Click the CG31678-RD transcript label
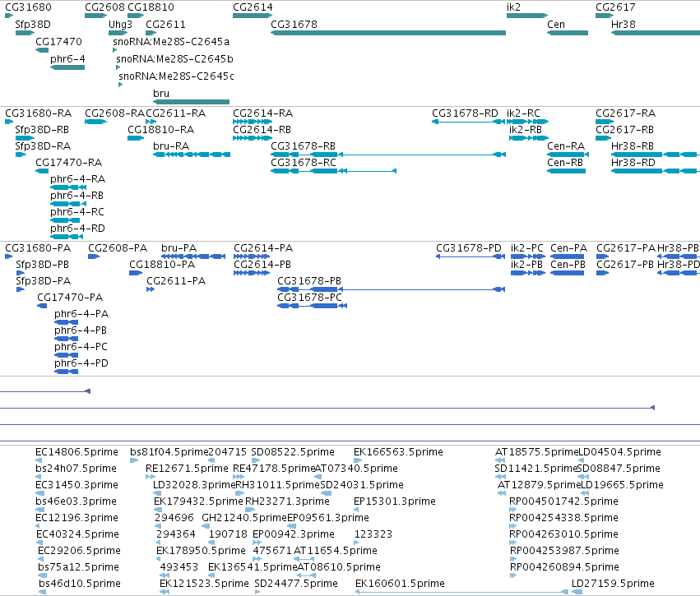This screenshot has height=596, width=700. point(465,113)
